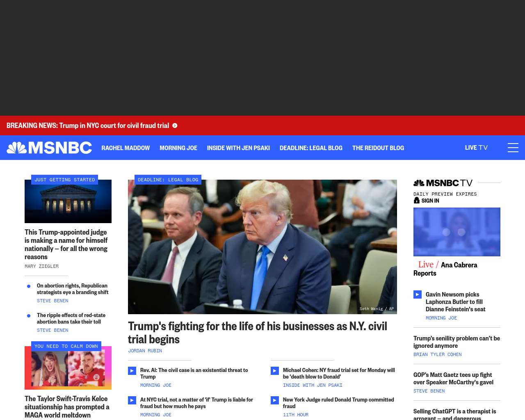Click the breaking news arrow icon

(175, 126)
